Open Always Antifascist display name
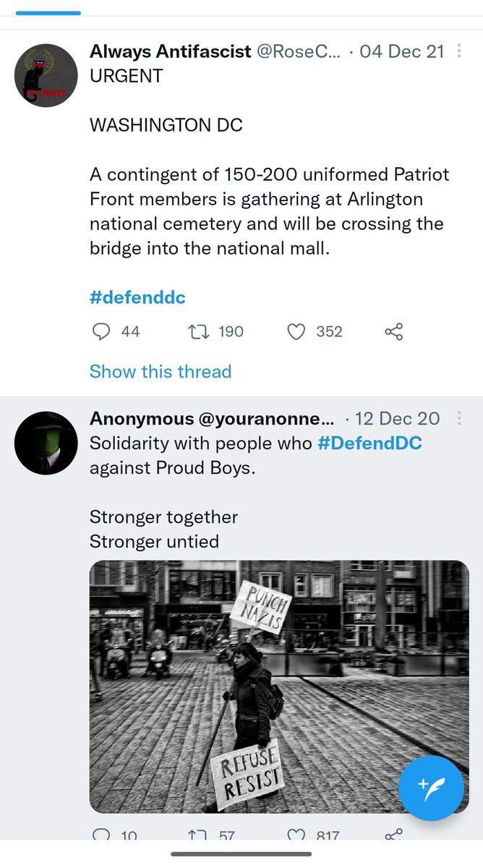 tap(171, 52)
